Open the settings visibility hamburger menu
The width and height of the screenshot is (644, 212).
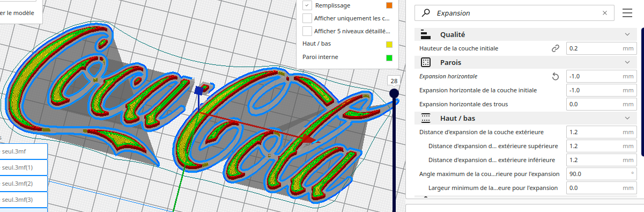click(x=627, y=13)
